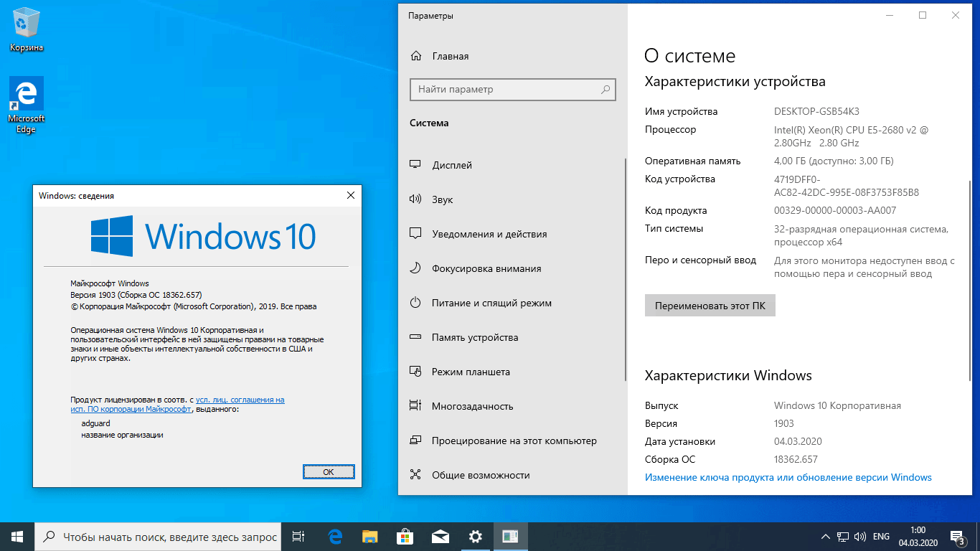Open the Изменение ключа продукта link

788,477
